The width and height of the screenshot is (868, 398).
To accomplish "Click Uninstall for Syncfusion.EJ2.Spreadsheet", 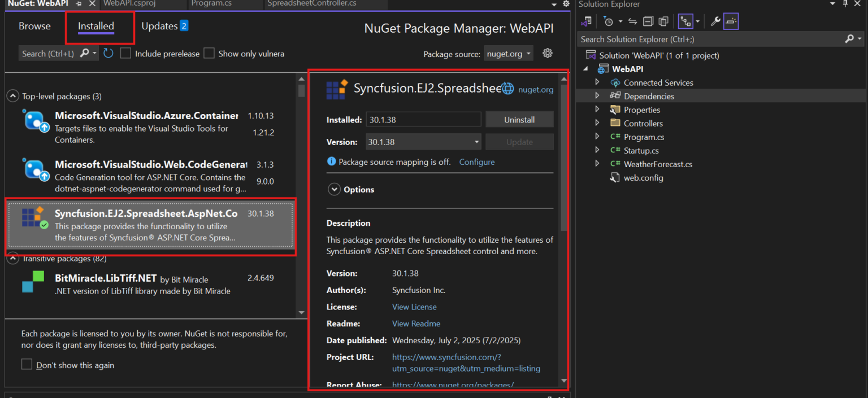I will pos(519,119).
